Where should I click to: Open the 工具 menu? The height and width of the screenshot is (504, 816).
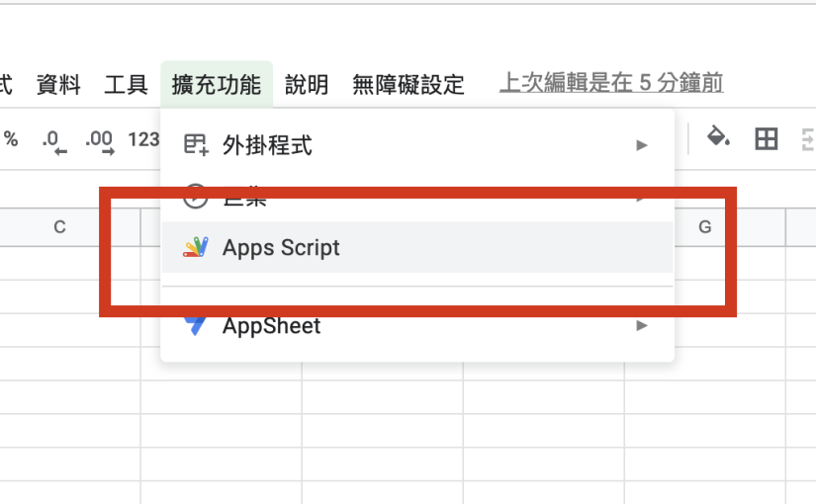[126, 84]
